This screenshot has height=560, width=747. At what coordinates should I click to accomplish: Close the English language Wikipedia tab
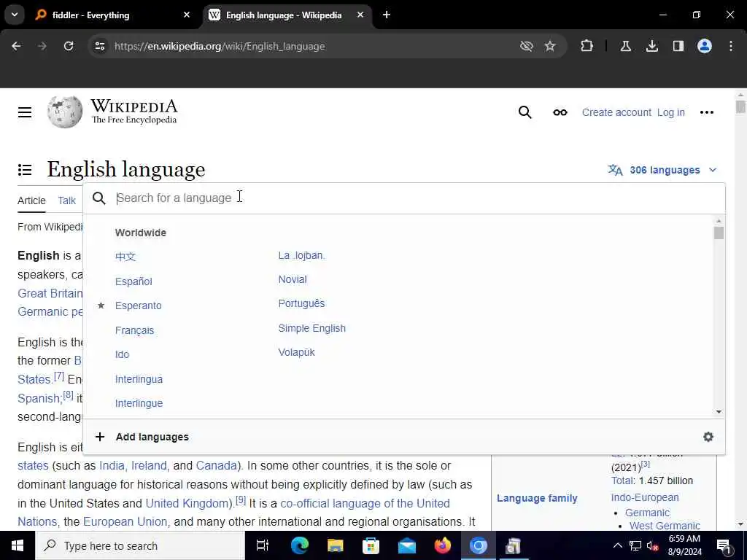tap(360, 15)
